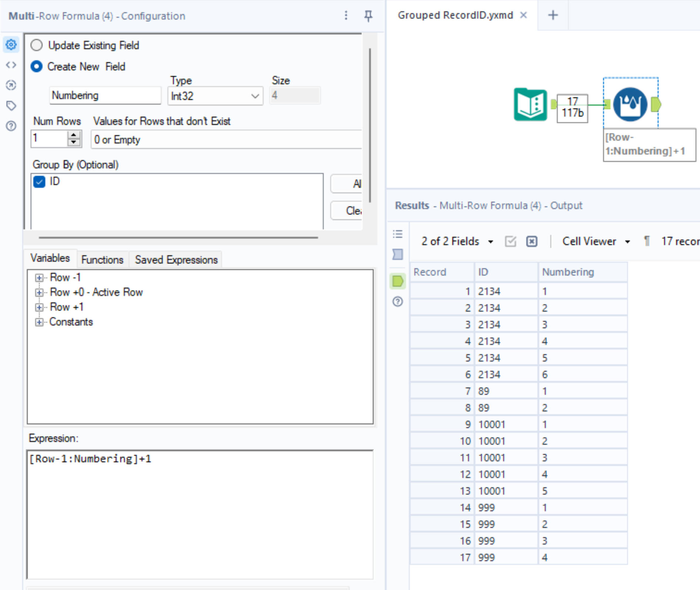Select the Update Existing Field radio button
The width and height of the screenshot is (700, 590).
[37, 45]
